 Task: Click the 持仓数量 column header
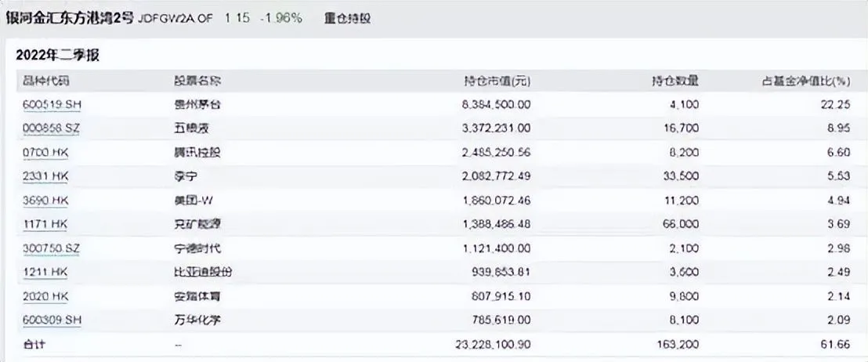pyautogui.click(x=675, y=81)
